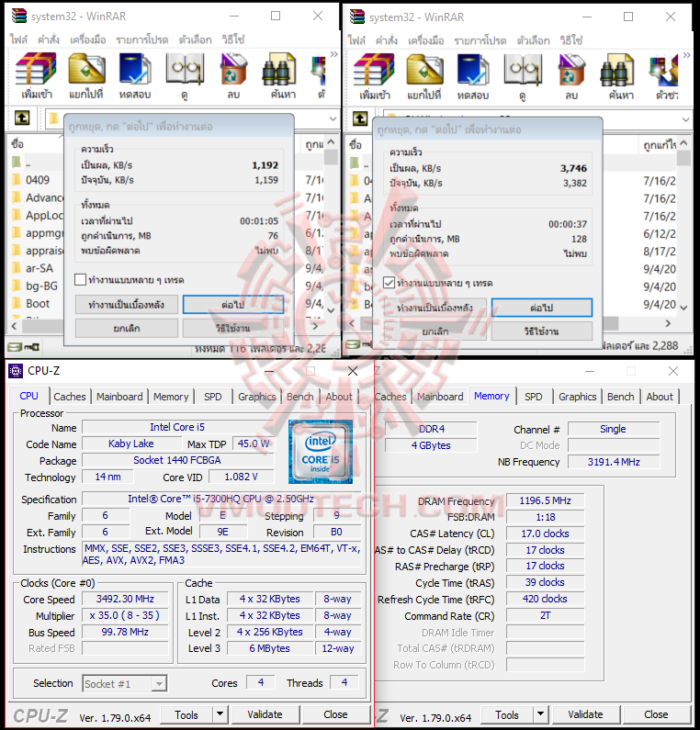Click Test (ทดสอบ) icon in right WinRAR
The width and height of the screenshot is (700, 730).
point(473,70)
